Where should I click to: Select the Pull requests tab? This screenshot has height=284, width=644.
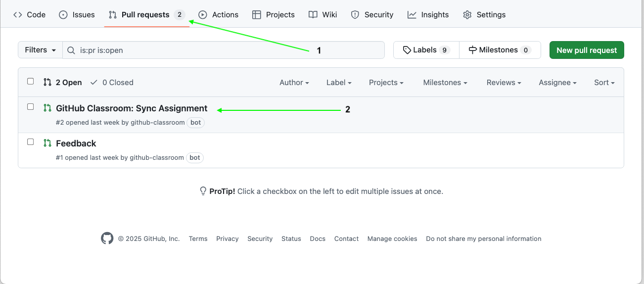(x=147, y=15)
